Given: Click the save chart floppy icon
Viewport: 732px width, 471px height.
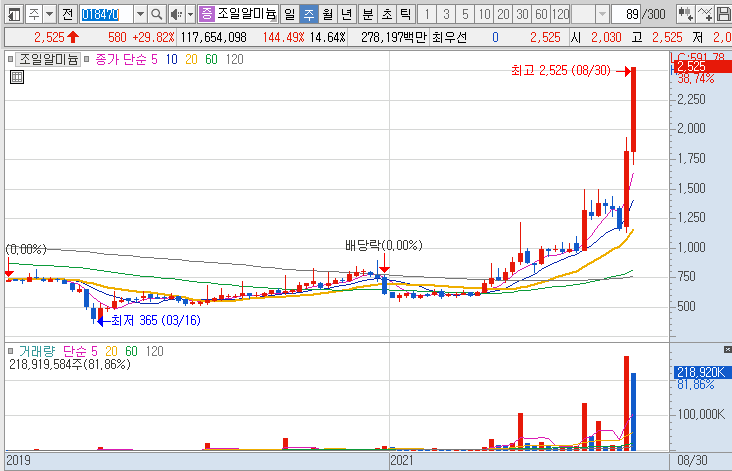Looking at the screenshot, I should point(723,14).
